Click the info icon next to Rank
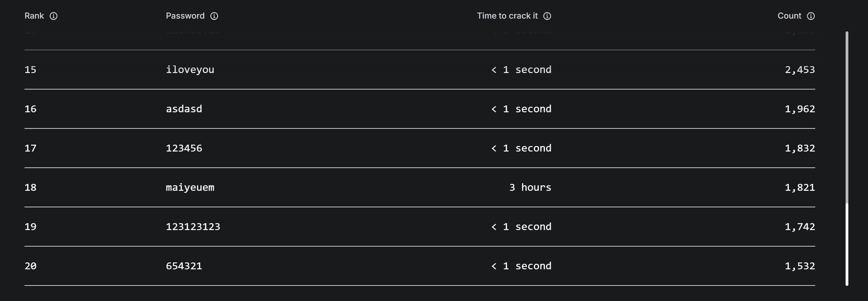This screenshot has height=301, width=868. (53, 16)
